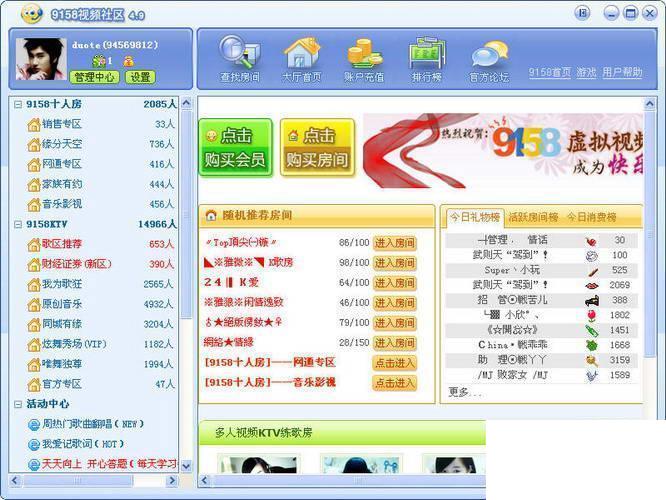Click the orange money bag icon under username
Viewport: 666px width, 500px height.
128,62
